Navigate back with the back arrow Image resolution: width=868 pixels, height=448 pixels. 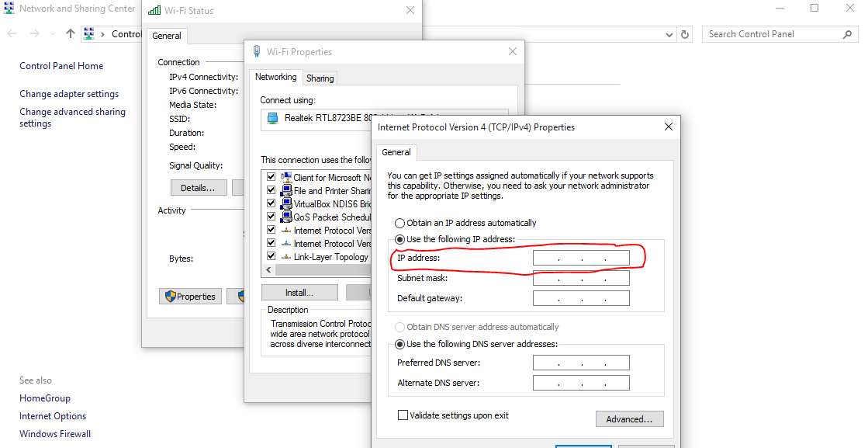tap(12, 34)
